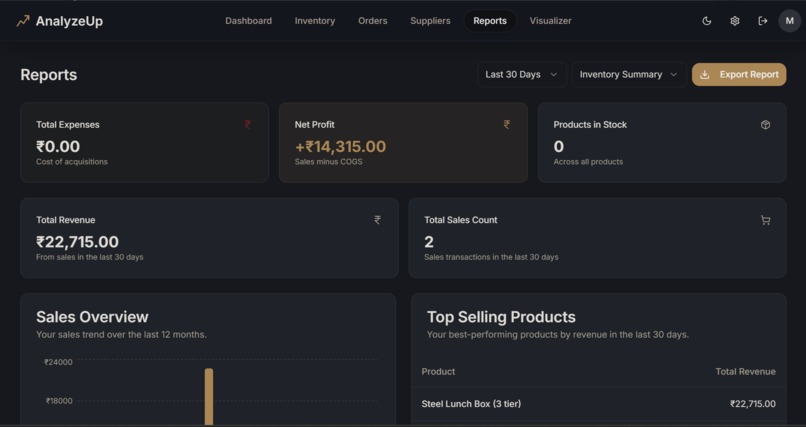
Task: Click the Total Revenue column header
Action: point(745,372)
